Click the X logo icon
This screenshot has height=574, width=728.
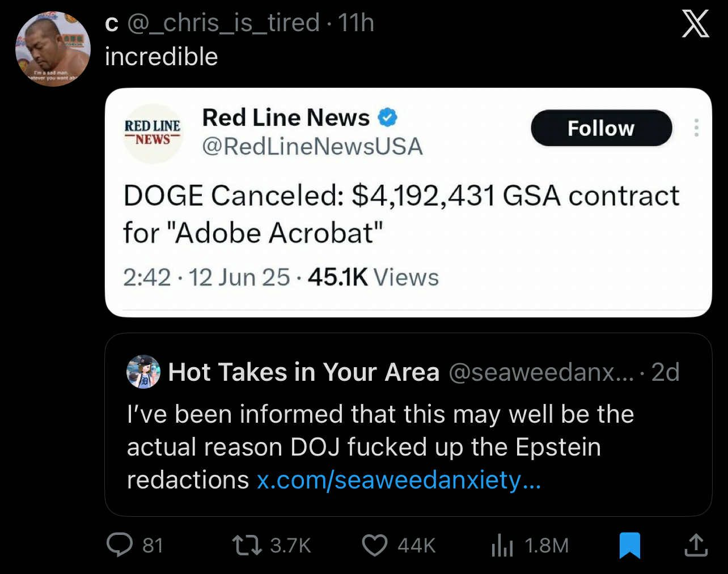[695, 24]
